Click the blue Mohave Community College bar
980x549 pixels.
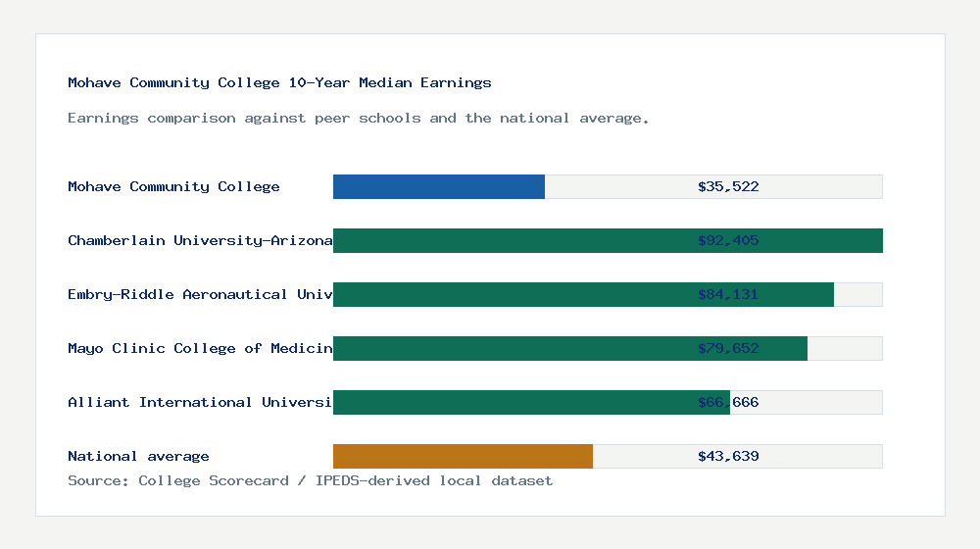[x=439, y=187]
